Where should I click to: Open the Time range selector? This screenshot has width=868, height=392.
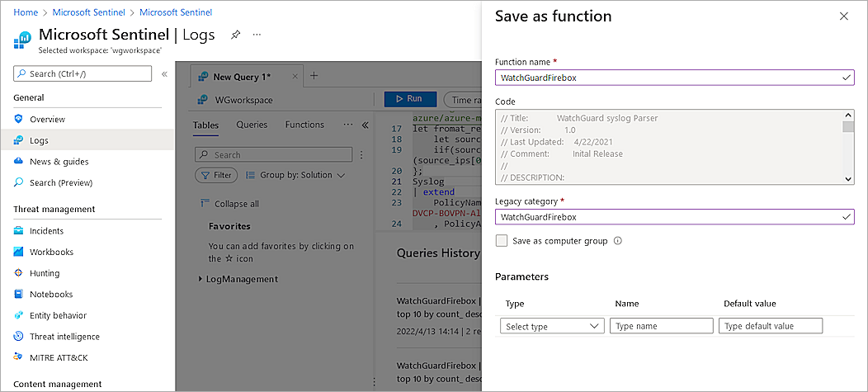pyautogui.click(x=463, y=100)
